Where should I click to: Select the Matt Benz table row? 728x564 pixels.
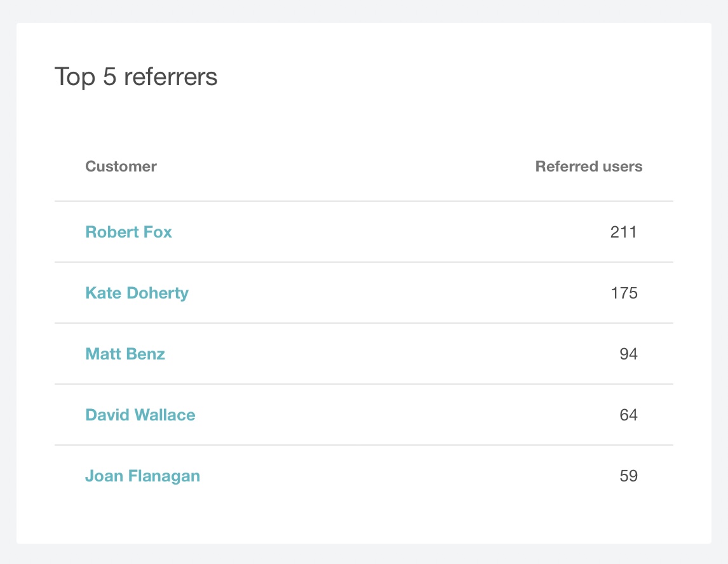(381, 354)
